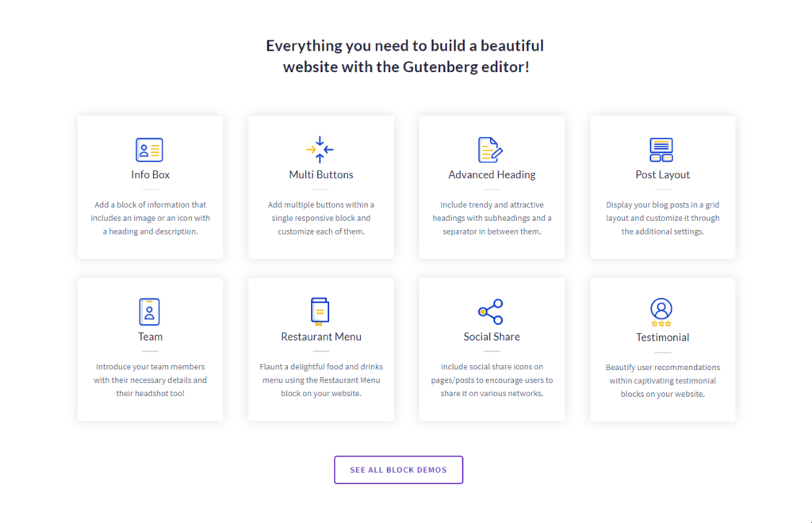Open the Multi Buttons heading link

(x=321, y=175)
